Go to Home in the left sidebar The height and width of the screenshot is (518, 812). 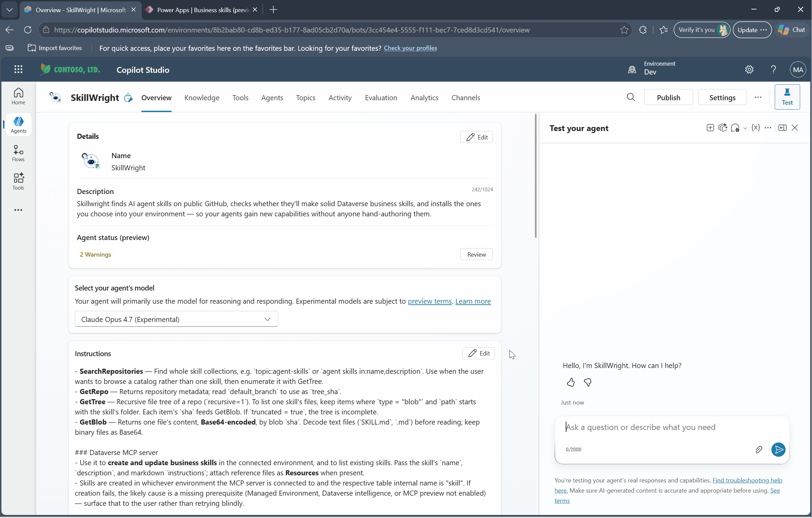tap(18, 96)
